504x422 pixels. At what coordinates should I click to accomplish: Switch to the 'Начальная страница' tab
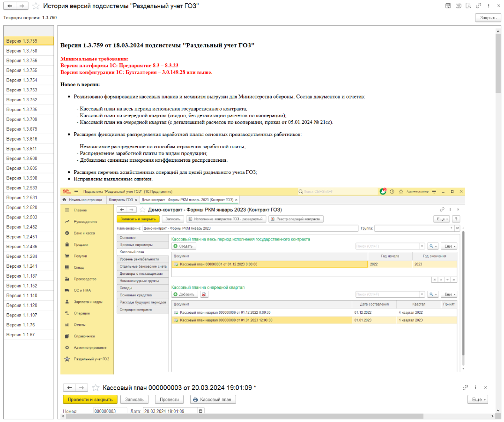point(82,200)
